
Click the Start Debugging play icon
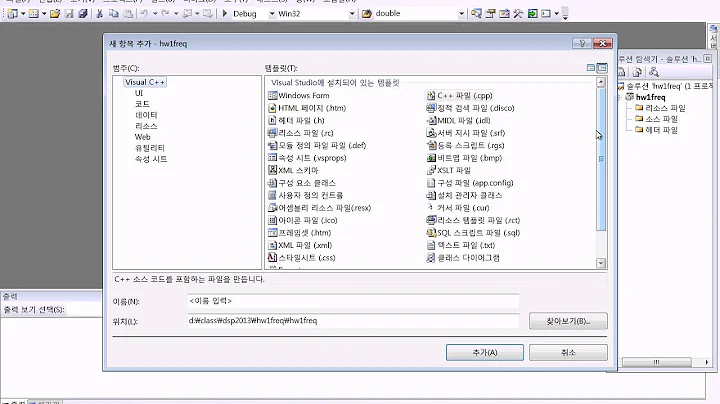point(225,14)
